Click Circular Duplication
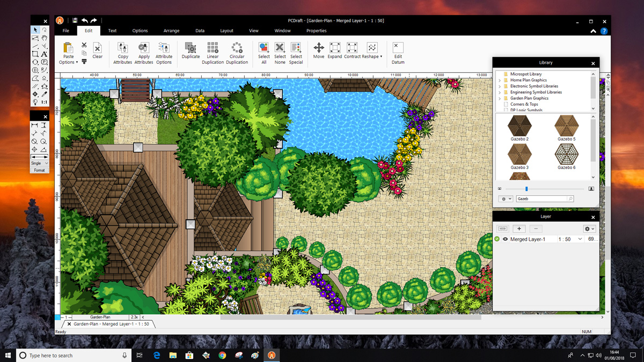The image size is (644, 362). [x=237, y=53]
